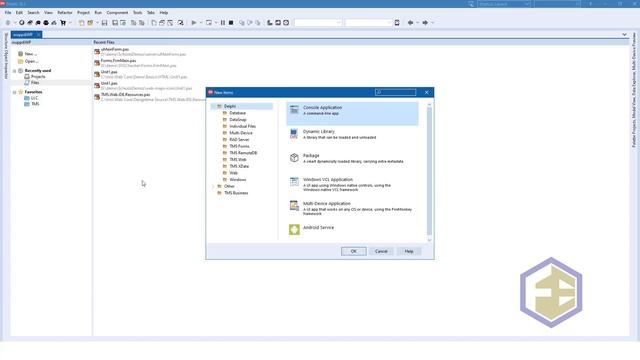Select the TMS Forms category
The width and height of the screenshot is (640, 360).
pos(239,146)
